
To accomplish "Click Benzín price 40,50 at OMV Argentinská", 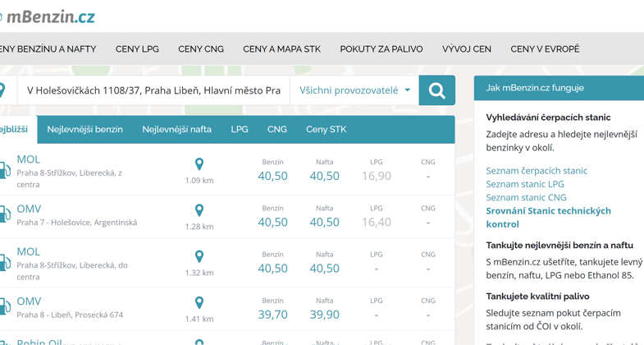I will 272,223.
